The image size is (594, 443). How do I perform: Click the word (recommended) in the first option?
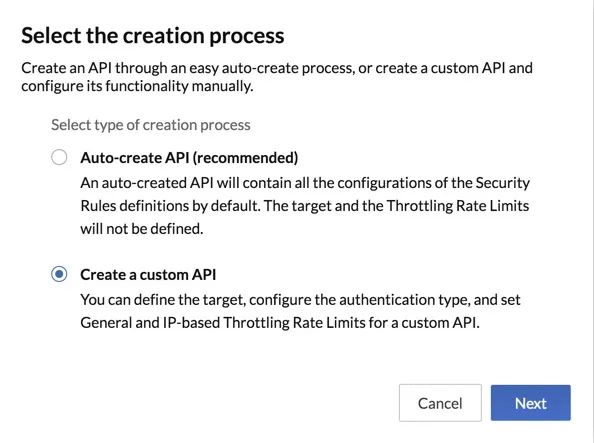click(245, 158)
